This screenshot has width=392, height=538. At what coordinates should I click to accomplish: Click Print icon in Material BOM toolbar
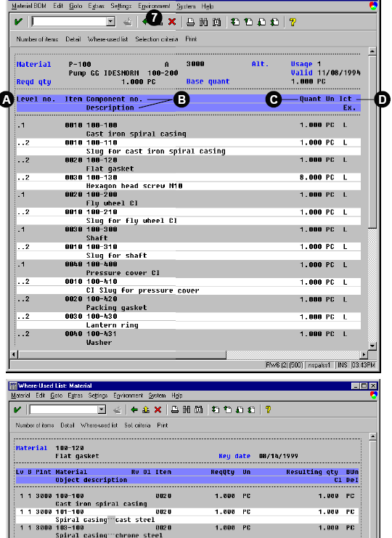191,23
